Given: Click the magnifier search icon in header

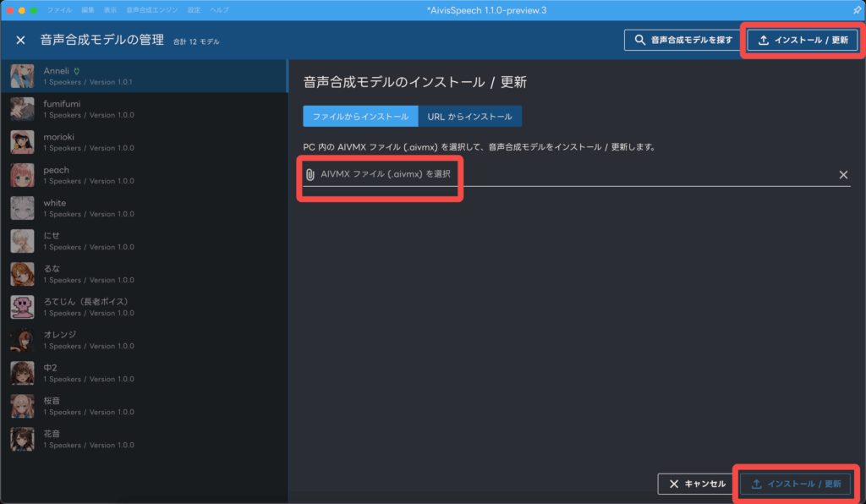Looking at the screenshot, I should [x=639, y=40].
